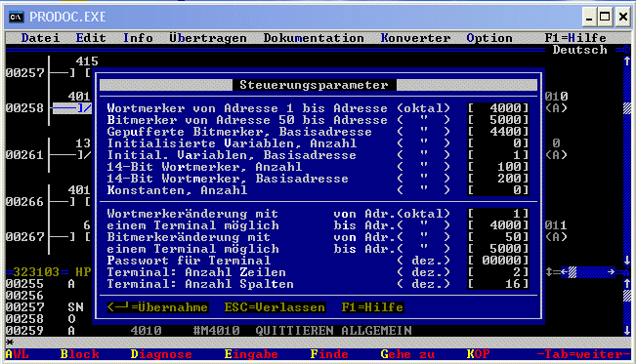
Task: Click the horizontal scroll right arrow
Action: [x=612, y=272]
